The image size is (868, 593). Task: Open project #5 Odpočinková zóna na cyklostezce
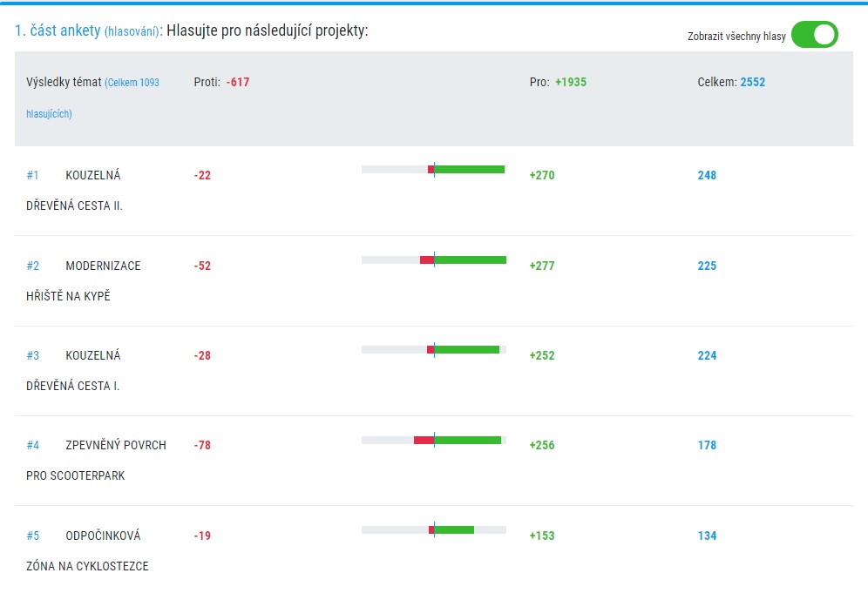click(x=87, y=551)
